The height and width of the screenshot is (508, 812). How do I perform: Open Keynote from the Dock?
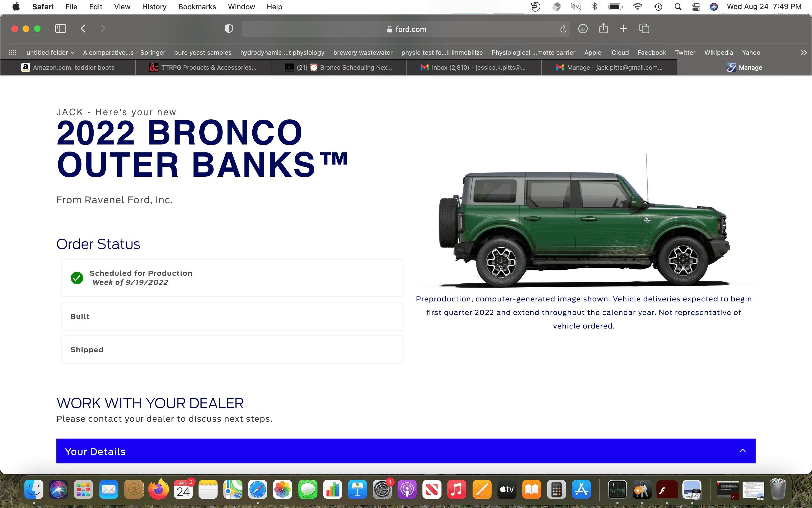357,489
